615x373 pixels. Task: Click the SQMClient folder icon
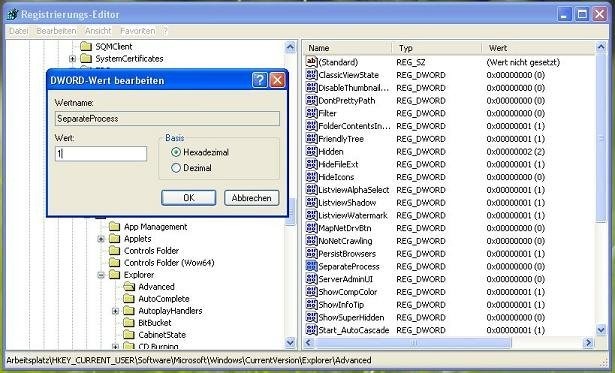click(86, 46)
